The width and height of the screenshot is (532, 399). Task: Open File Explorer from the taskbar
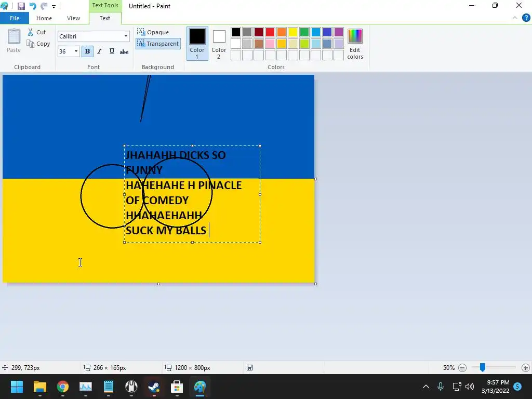(40, 387)
